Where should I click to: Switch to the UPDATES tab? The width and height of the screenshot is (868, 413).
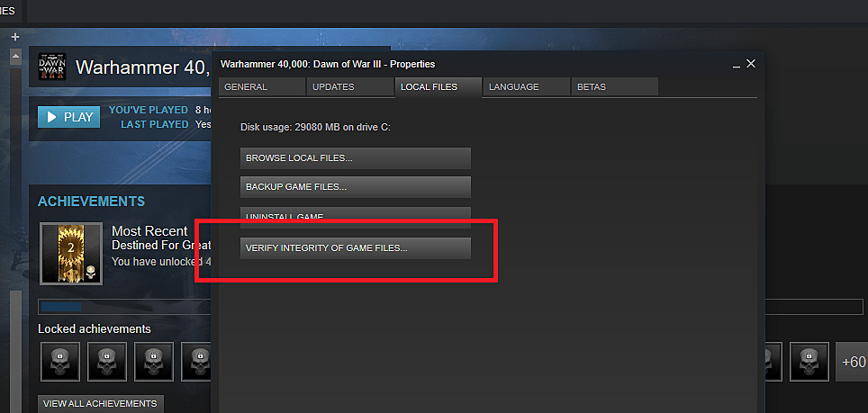(x=350, y=86)
